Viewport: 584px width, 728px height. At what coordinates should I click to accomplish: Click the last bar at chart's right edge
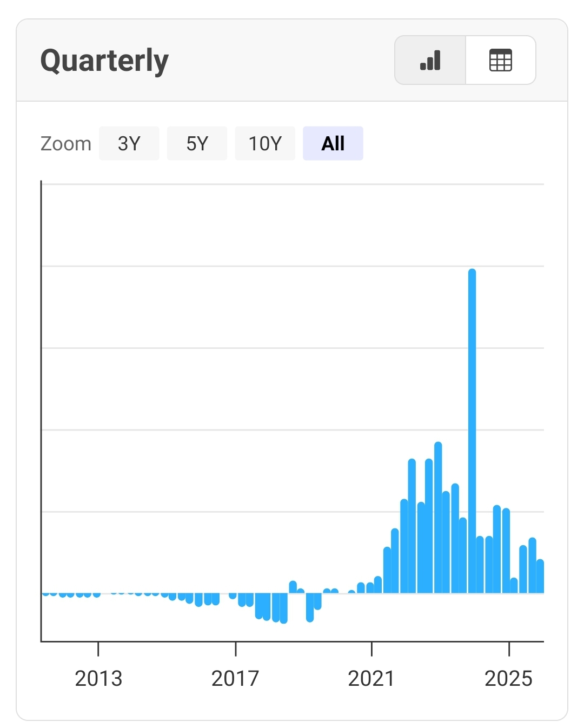click(540, 577)
